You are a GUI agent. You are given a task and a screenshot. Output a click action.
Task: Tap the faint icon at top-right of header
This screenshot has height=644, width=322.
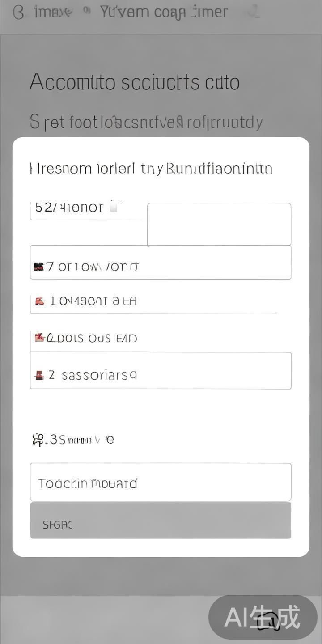254,12
